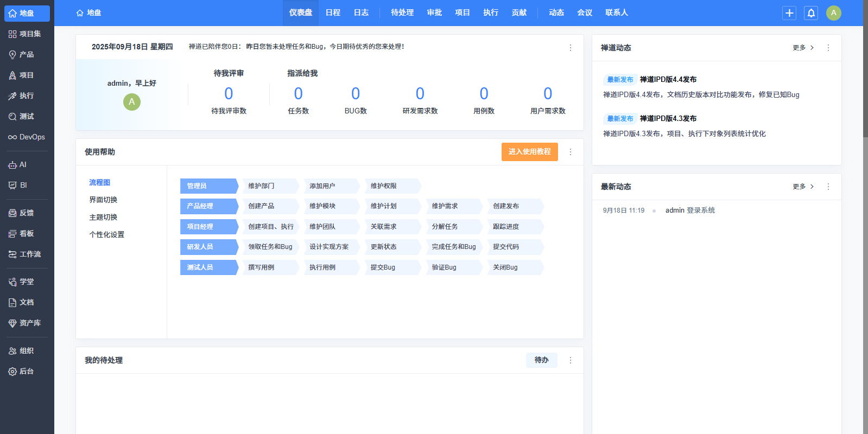Open the 禅道动态 panel three-dot menu

tap(828, 48)
